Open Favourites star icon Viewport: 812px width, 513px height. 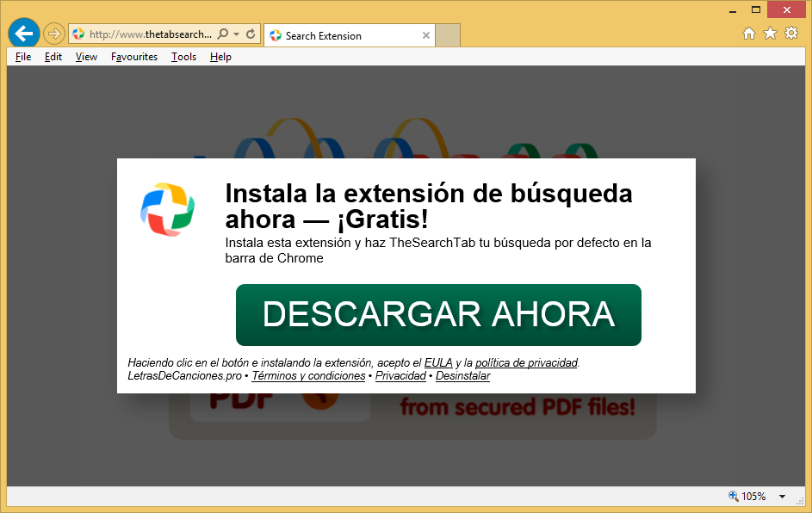coord(770,34)
